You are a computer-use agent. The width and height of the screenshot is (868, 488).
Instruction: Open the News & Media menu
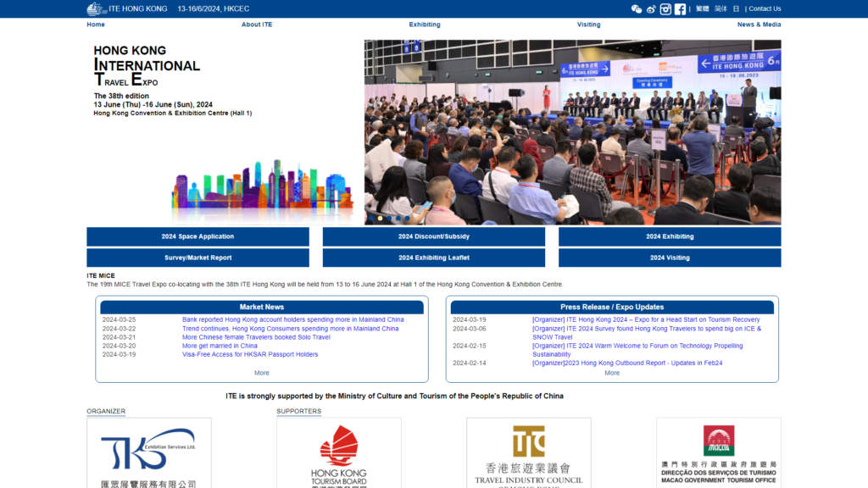point(759,25)
